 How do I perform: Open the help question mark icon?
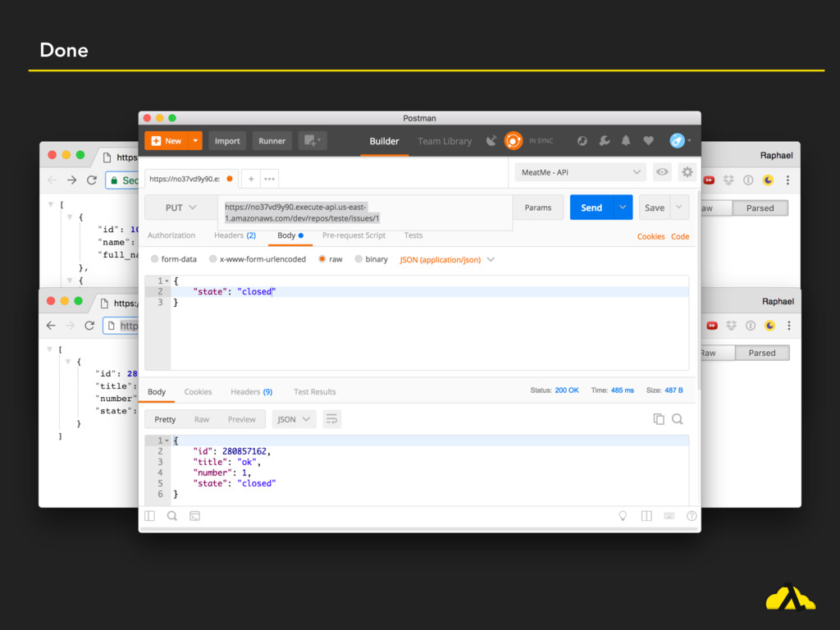[692, 516]
